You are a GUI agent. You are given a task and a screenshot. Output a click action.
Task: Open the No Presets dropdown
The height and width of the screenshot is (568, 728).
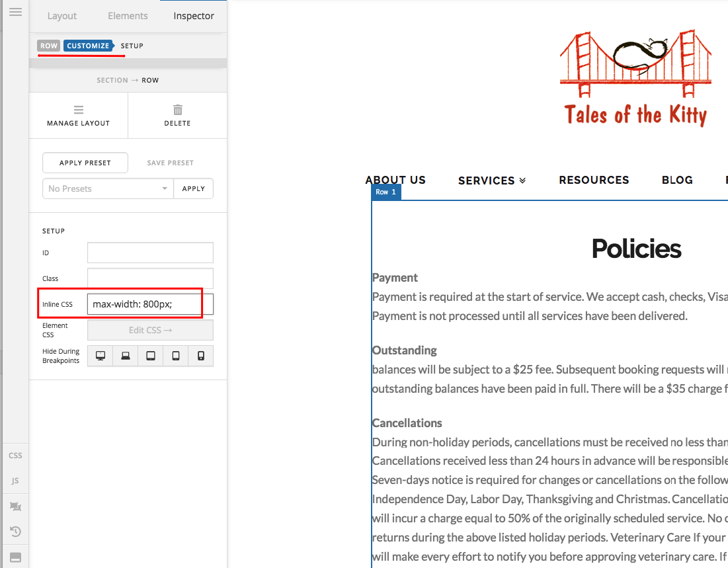[x=108, y=188]
